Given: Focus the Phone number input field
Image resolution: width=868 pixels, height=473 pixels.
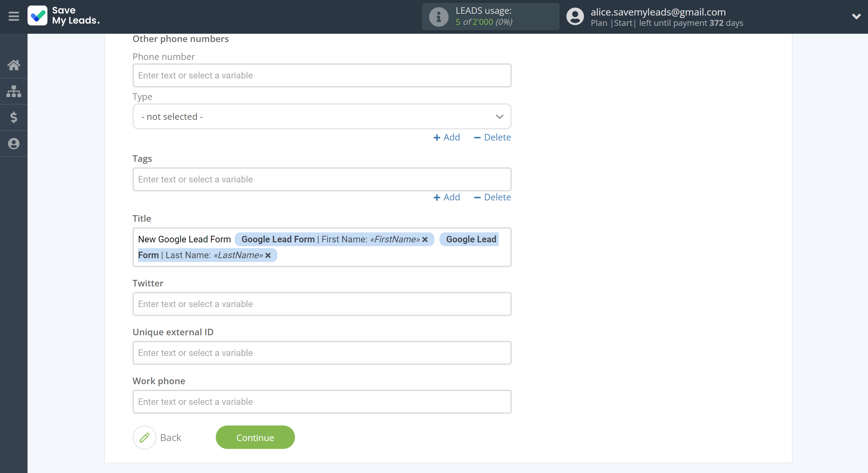Looking at the screenshot, I should (322, 75).
